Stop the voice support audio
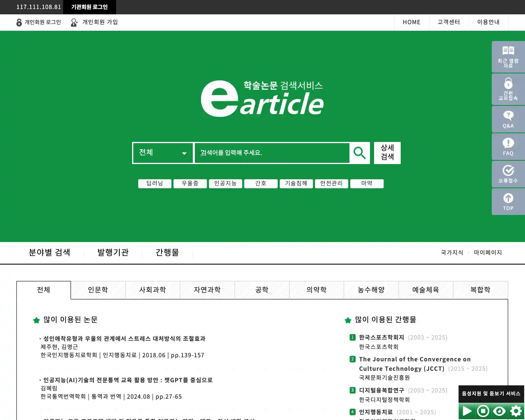This screenshot has height=420, width=525. [483, 411]
